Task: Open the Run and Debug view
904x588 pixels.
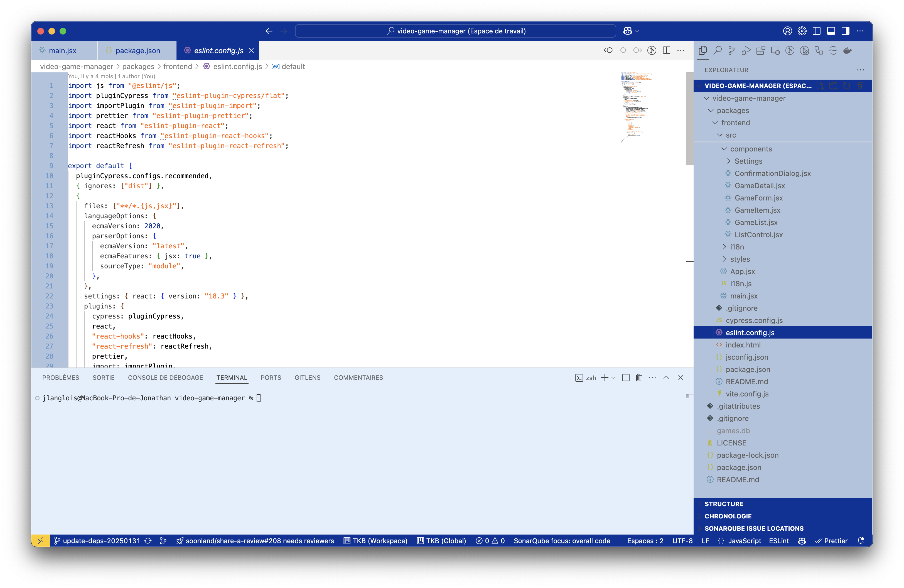Action: [746, 50]
